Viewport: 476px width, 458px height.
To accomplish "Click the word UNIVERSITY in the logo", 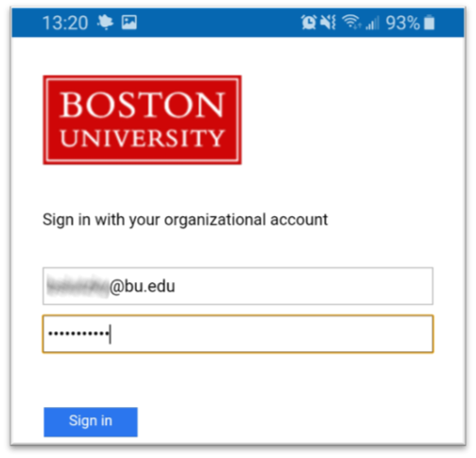I will (142, 138).
